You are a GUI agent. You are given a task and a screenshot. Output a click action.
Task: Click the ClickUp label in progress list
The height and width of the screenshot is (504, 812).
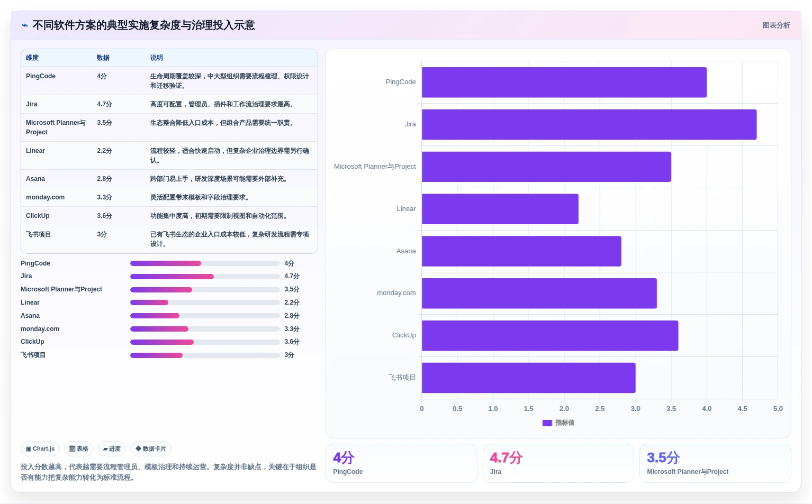coord(32,342)
